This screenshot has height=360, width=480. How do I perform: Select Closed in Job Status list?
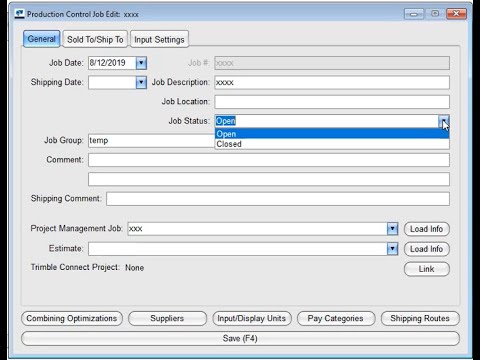pyautogui.click(x=332, y=144)
